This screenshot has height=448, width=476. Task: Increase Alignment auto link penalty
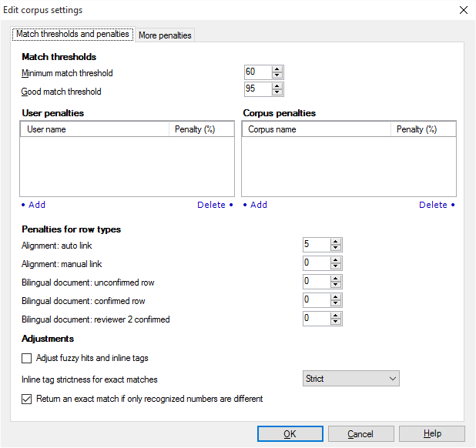pos(335,242)
